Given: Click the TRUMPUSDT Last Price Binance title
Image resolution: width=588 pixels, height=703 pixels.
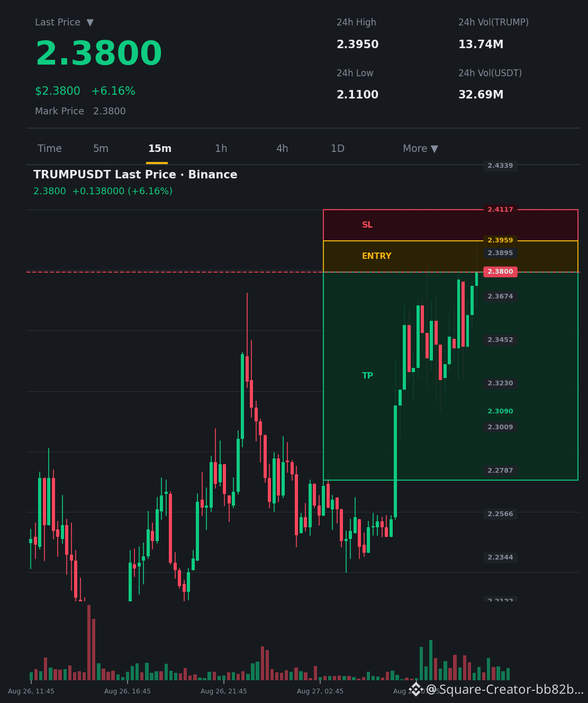Looking at the screenshot, I should tap(135, 175).
